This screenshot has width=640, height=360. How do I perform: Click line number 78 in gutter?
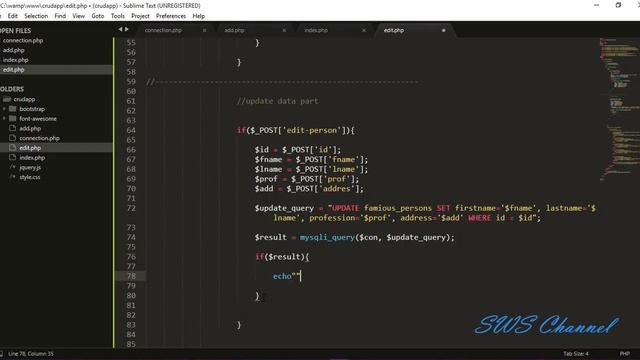[131, 276]
